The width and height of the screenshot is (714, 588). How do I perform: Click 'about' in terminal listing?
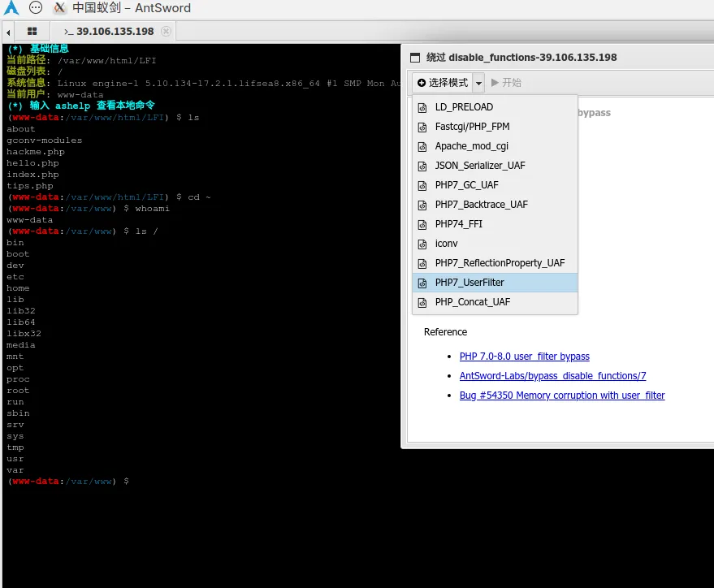[x=21, y=129]
